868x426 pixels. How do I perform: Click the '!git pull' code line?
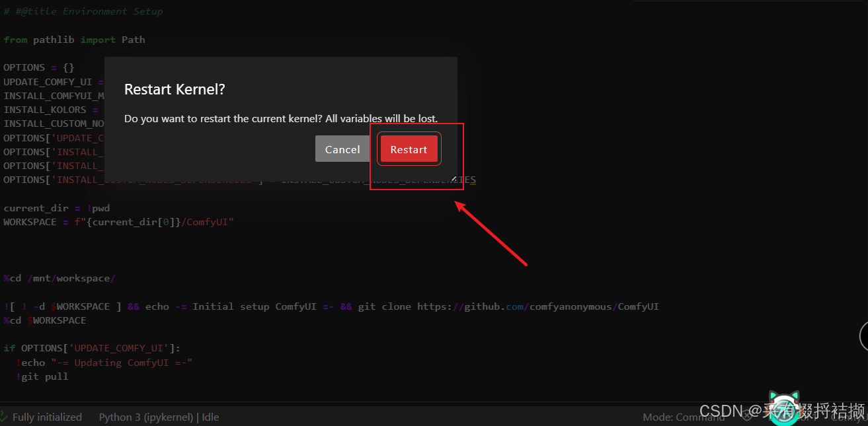42,376
